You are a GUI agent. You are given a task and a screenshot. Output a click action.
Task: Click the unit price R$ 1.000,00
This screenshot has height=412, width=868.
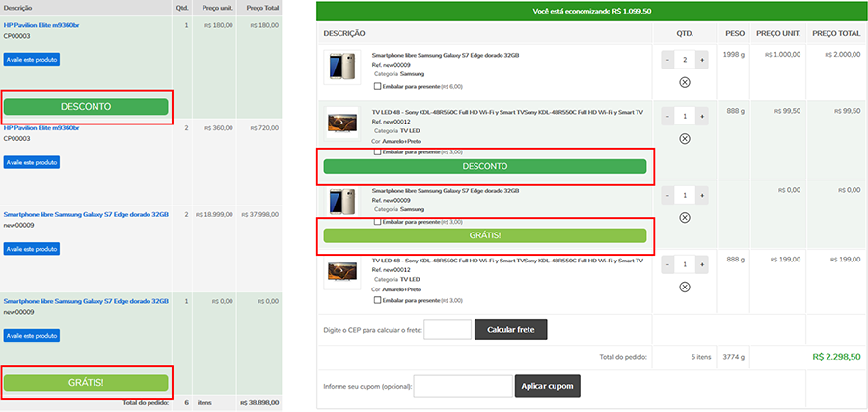(783, 55)
